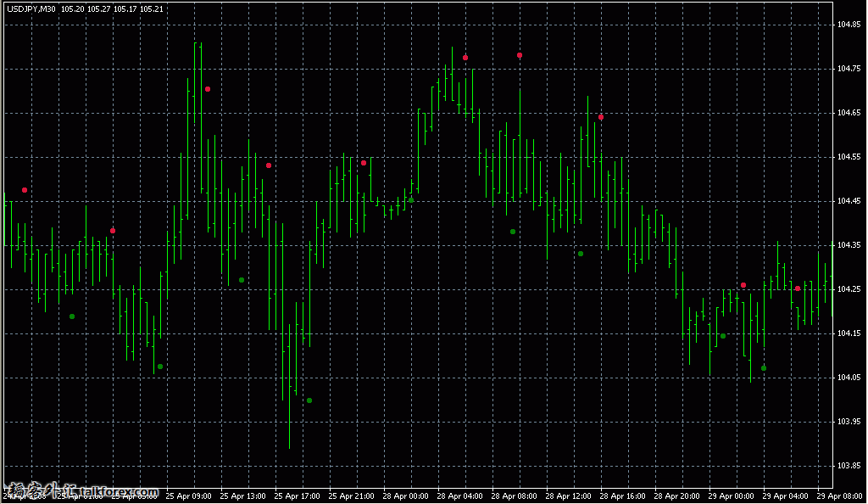
Task: Click the 103.85 price axis label
Action: pyautogui.click(x=850, y=466)
